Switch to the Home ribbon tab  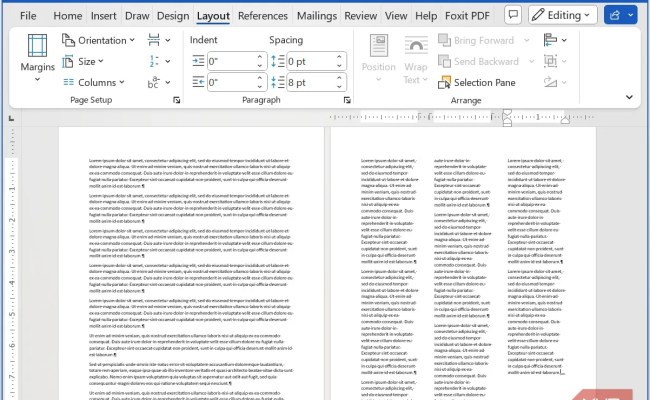click(x=68, y=16)
